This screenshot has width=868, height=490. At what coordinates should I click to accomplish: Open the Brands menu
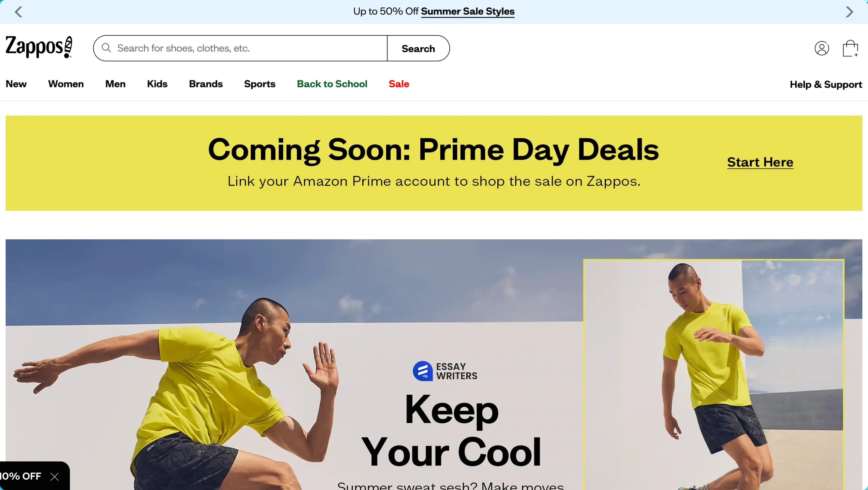point(206,84)
